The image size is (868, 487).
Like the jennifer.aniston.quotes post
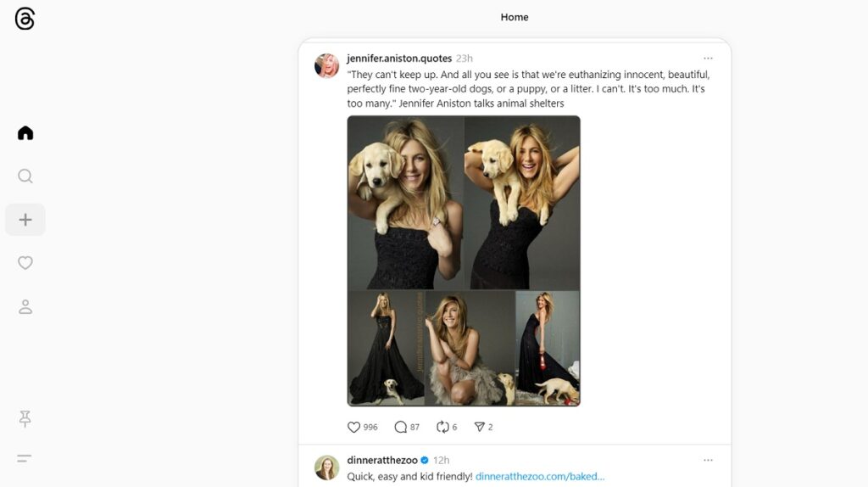(x=354, y=427)
